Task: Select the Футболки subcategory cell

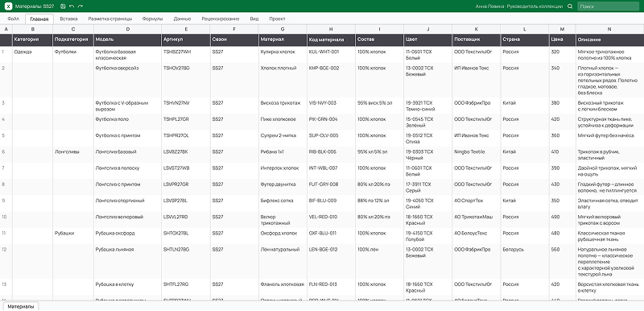Action: (73, 55)
